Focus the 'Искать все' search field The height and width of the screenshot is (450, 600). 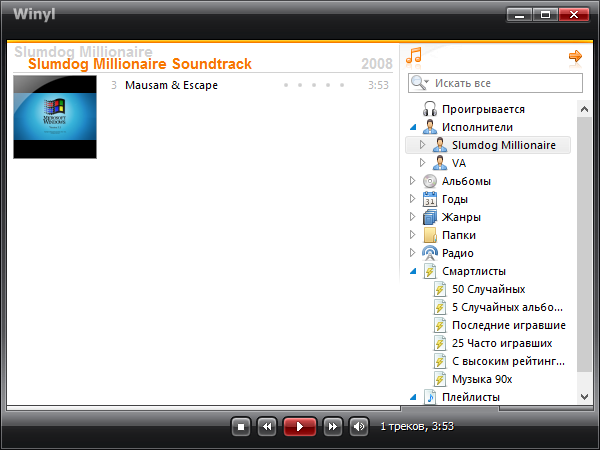click(495, 83)
